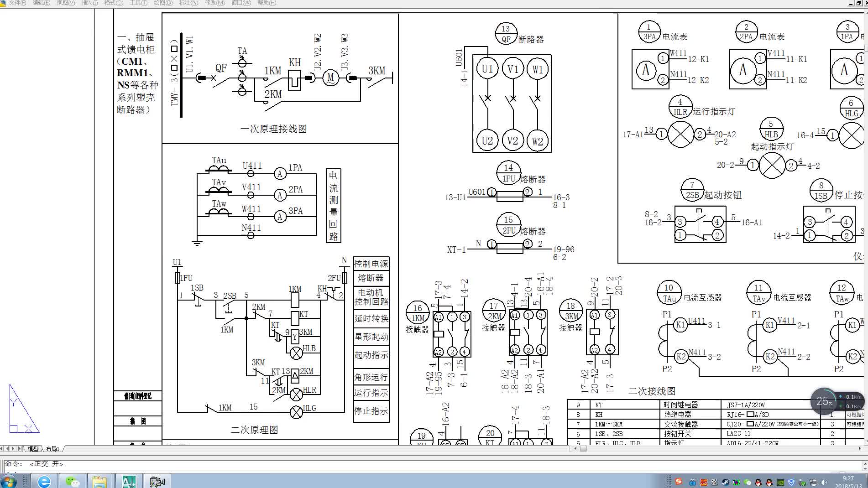Open the 标注(N) menu

(x=189, y=3)
